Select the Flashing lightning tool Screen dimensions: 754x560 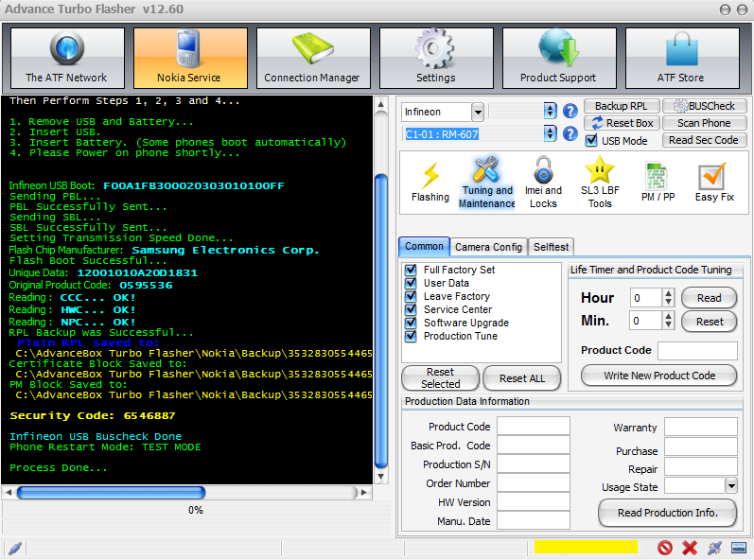pos(430,183)
